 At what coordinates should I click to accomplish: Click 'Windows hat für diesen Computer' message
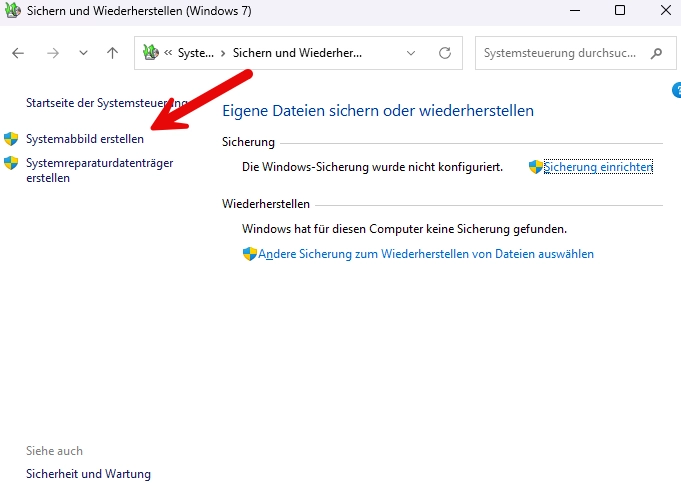pyautogui.click(x=404, y=229)
